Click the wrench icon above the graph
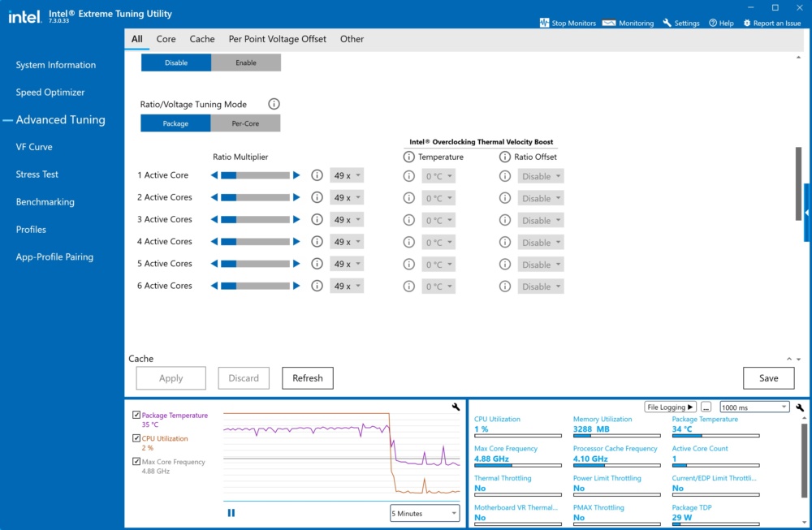 click(456, 407)
